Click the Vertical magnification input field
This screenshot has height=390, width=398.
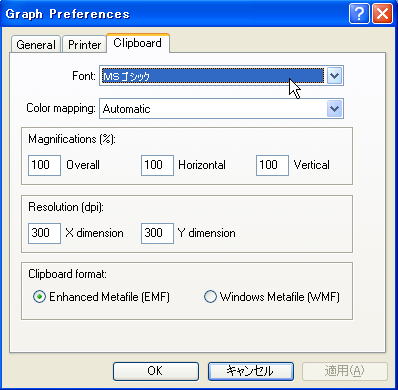272,165
